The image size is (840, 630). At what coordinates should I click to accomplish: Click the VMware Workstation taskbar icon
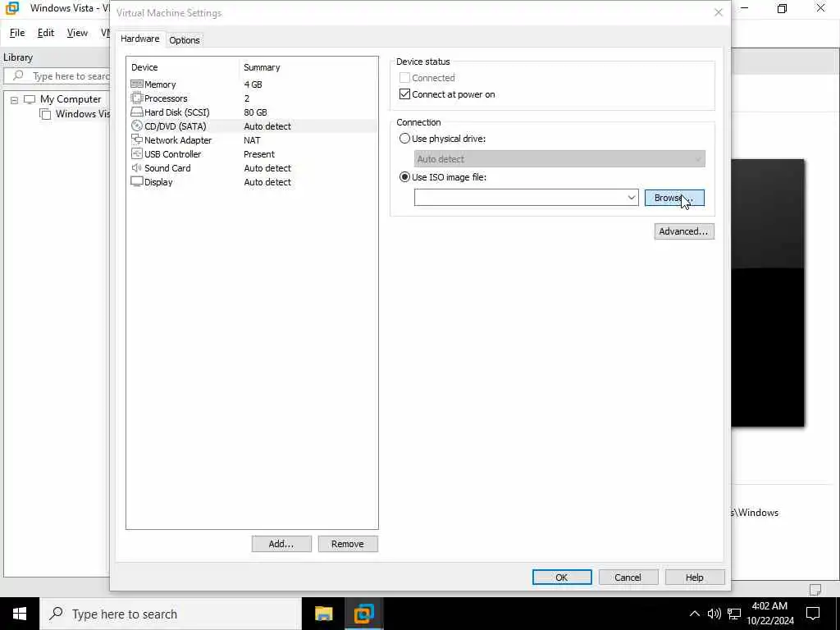click(x=363, y=614)
